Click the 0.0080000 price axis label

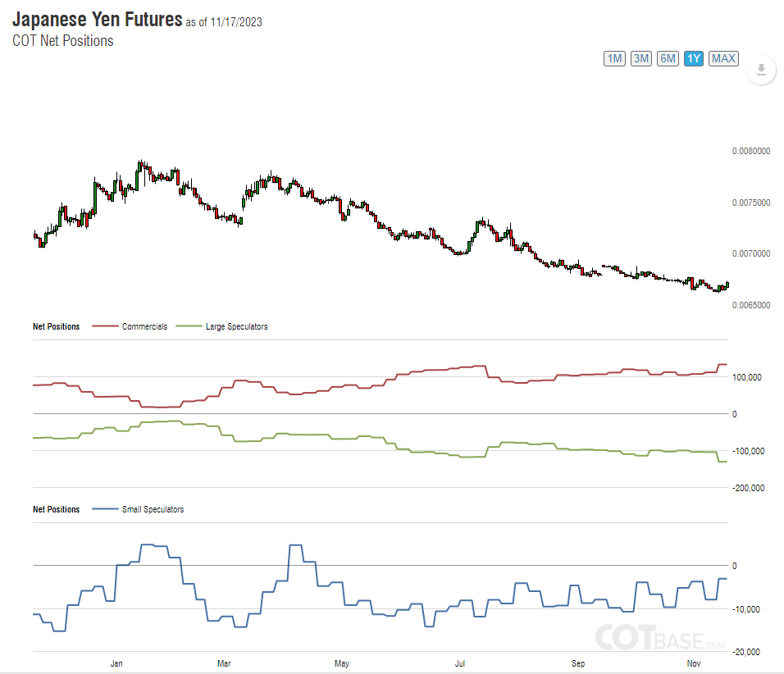pyautogui.click(x=751, y=151)
